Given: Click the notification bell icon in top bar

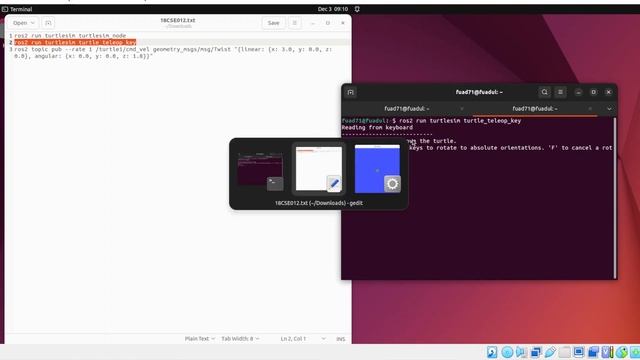Looking at the screenshot, I should [357, 9].
